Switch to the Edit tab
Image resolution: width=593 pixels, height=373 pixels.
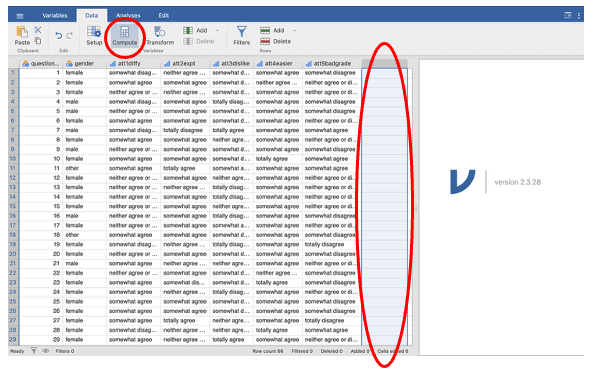point(163,16)
